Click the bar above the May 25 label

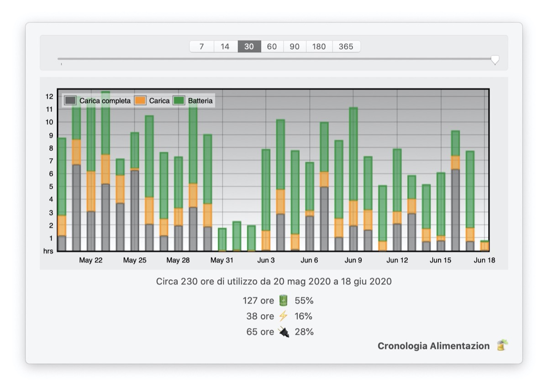[135, 192]
